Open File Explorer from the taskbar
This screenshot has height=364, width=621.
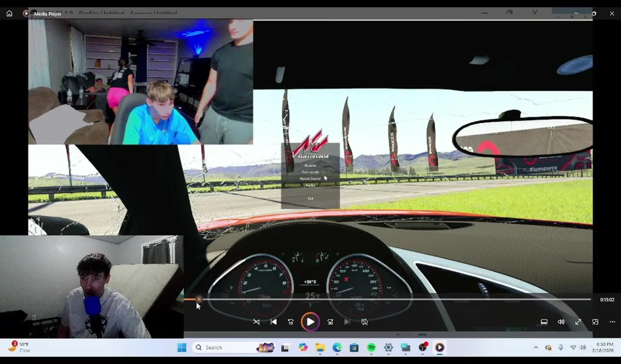(320, 347)
